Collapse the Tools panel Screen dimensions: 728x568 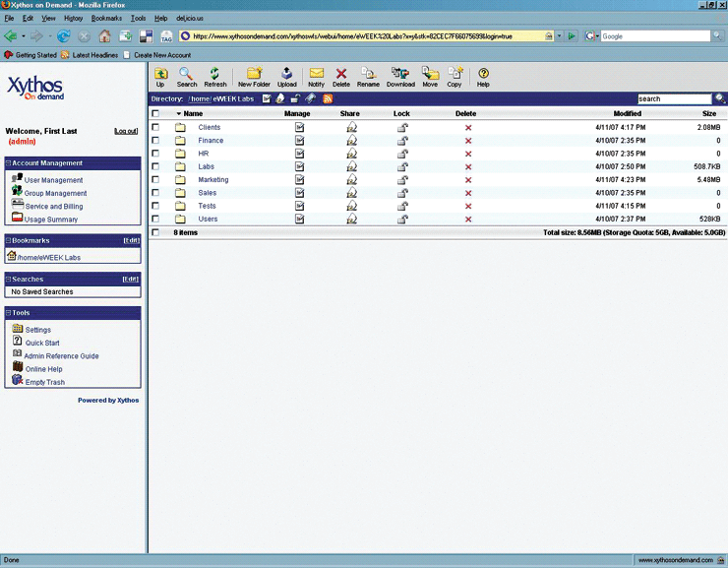8,313
